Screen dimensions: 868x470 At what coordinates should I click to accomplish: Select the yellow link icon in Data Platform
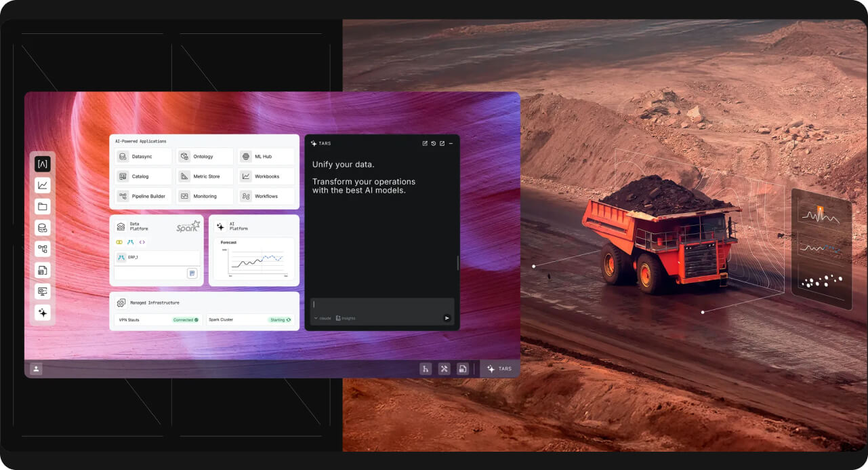coord(120,242)
